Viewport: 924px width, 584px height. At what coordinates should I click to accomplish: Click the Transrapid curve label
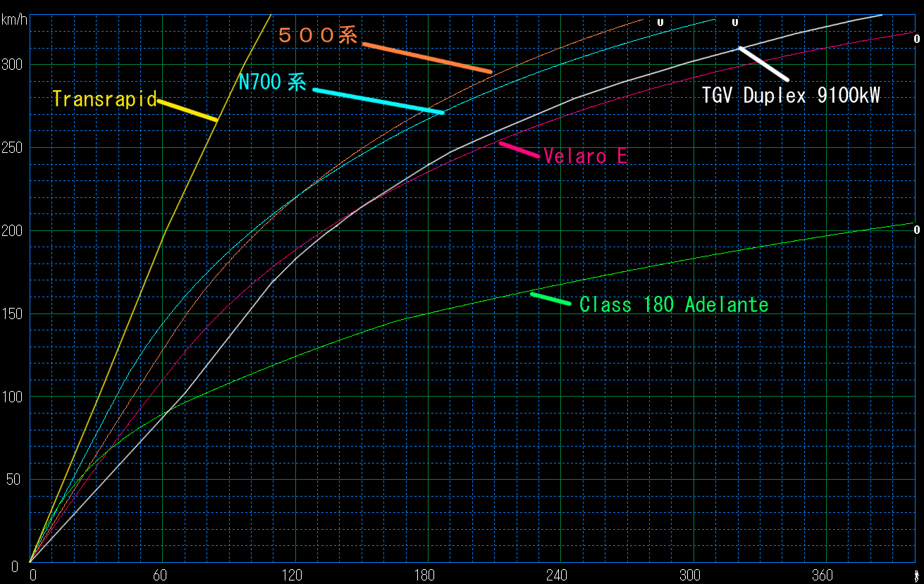click(104, 99)
